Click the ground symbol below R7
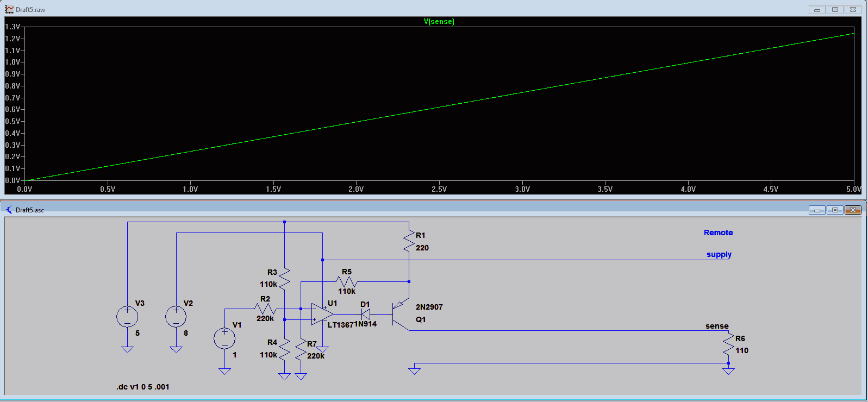868x402 pixels. click(301, 377)
